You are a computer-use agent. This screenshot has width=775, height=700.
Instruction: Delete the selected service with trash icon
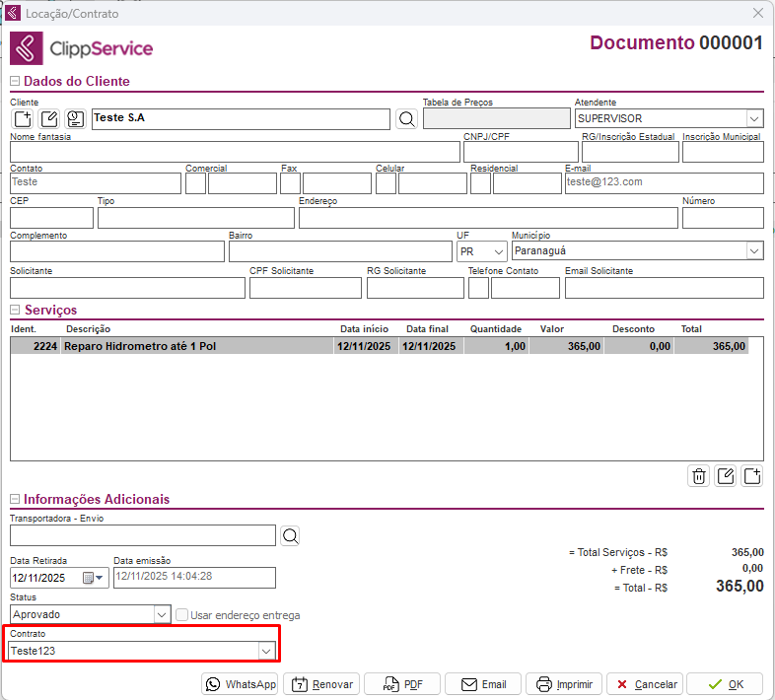pos(699,476)
